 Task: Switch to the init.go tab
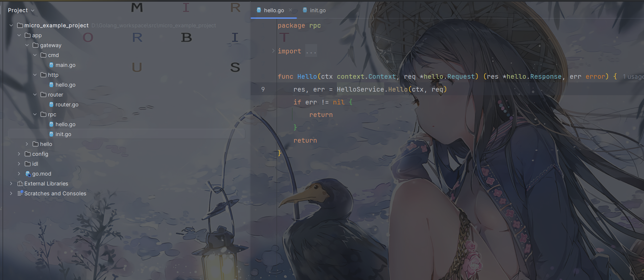(317, 10)
